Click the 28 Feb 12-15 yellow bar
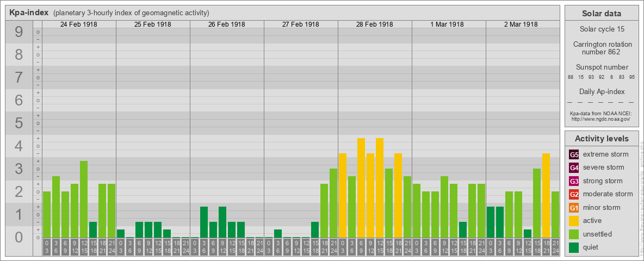 click(x=380, y=188)
